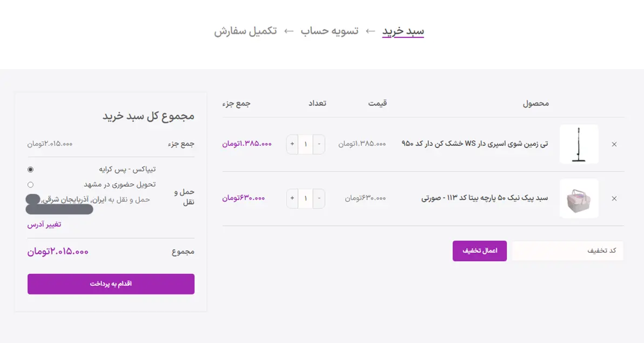
Task: Increase the floor mop quantity with plus
Action: coord(292,144)
